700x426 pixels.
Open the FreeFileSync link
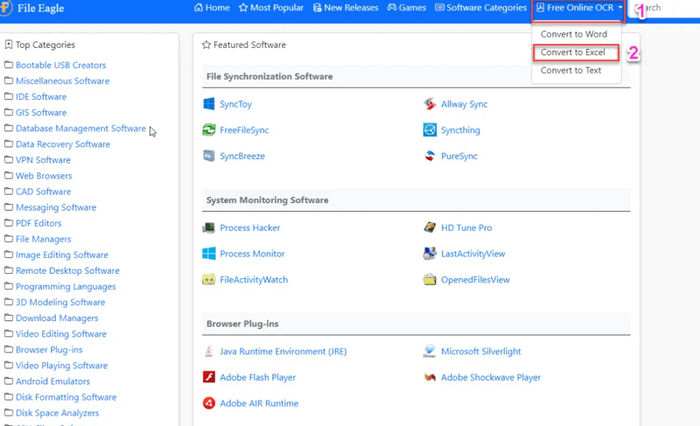[x=244, y=130]
